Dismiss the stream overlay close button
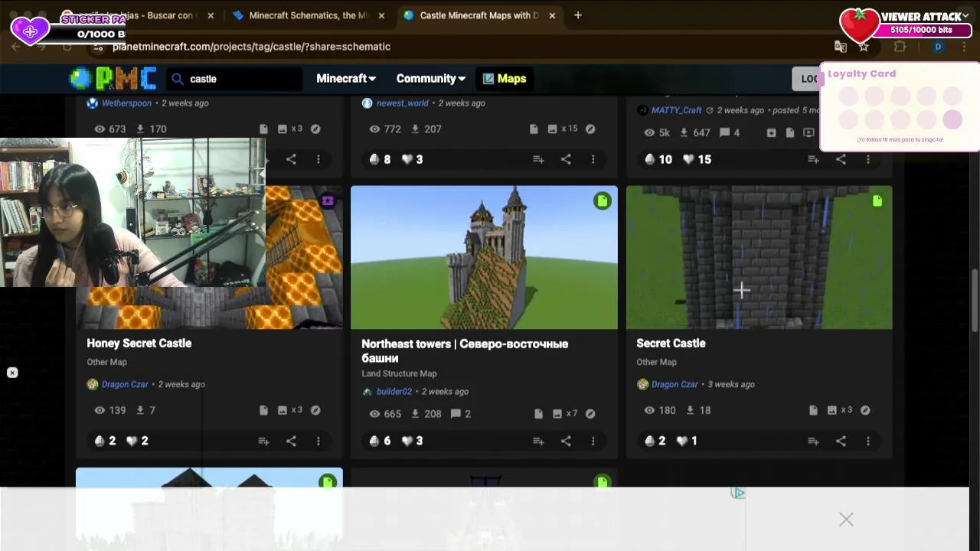Image resolution: width=980 pixels, height=551 pixels. [x=12, y=373]
